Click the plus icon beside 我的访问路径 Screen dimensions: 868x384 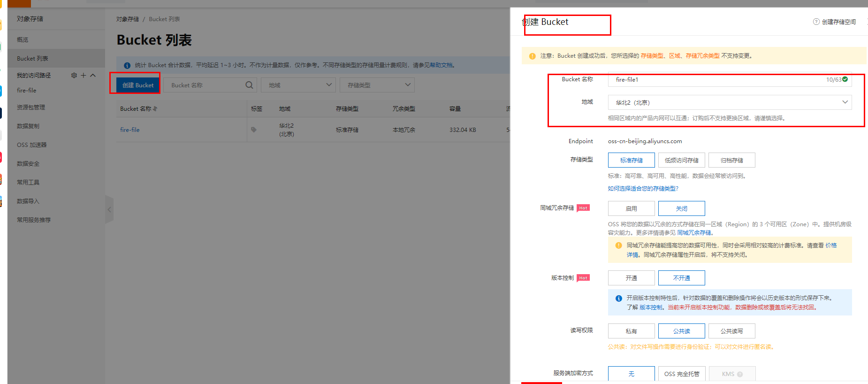tap(84, 75)
